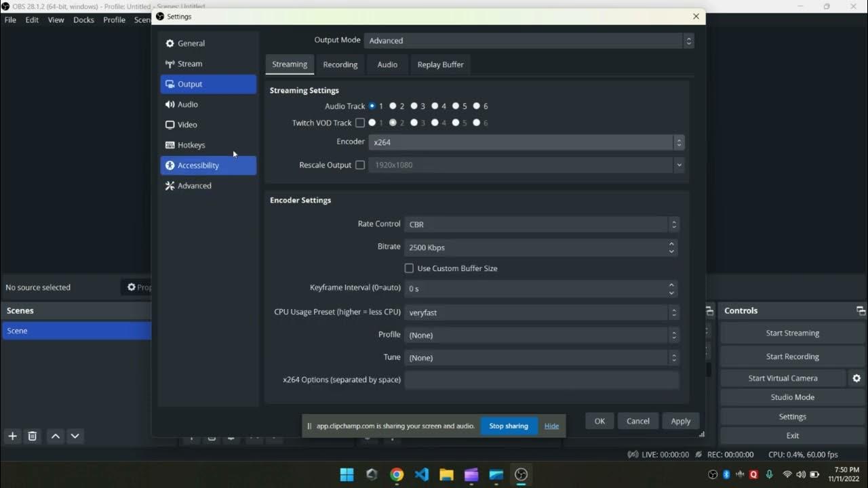Click the x264 Options text field
Screen dimensions: 868x488
542,380
